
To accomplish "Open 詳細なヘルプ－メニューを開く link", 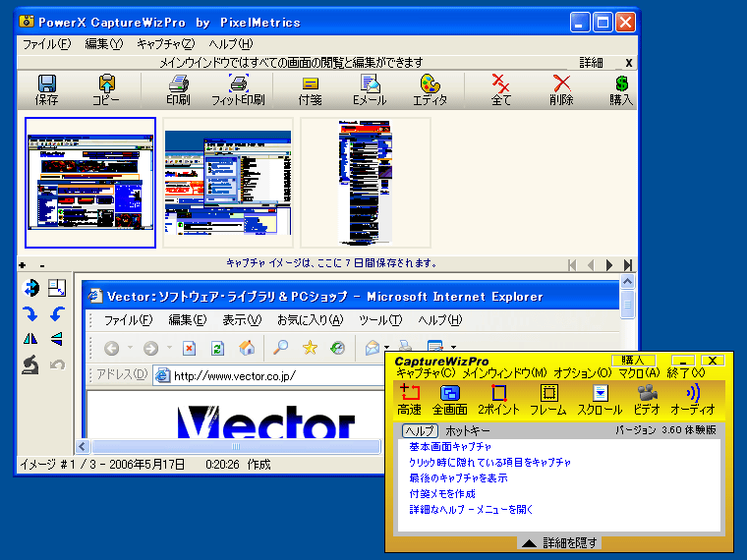I will 471,510.
